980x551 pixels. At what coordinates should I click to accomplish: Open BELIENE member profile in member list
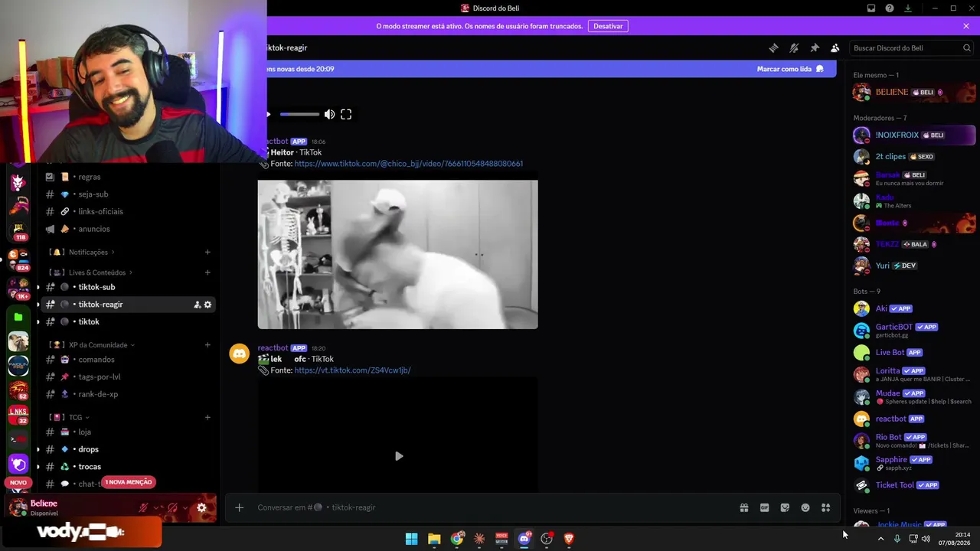pyautogui.click(x=914, y=93)
